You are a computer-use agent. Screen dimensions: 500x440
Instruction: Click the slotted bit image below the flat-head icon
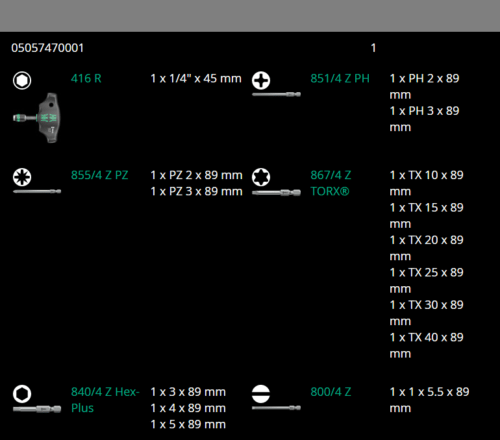(276, 408)
